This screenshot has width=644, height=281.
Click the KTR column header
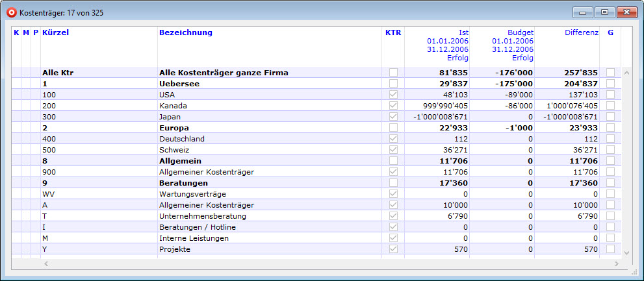(393, 32)
